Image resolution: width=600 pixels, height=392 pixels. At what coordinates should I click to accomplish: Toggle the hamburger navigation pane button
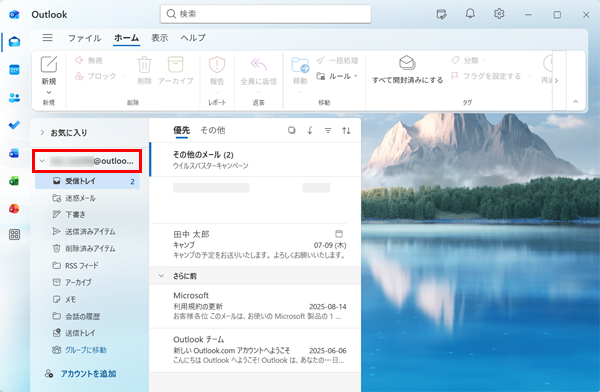tap(47, 38)
